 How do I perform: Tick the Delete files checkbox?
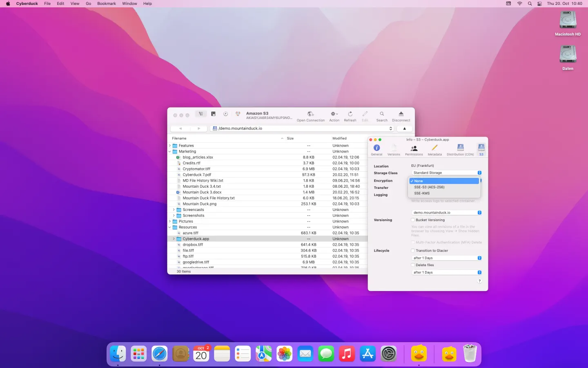point(413,265)
